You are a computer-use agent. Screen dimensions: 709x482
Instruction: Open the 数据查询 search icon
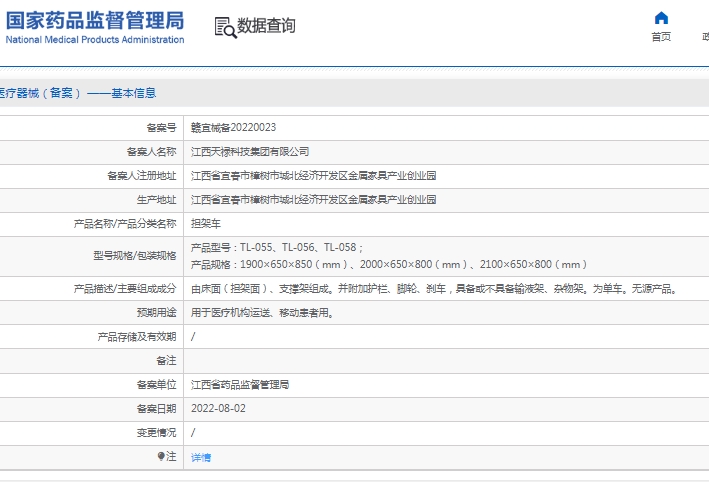pyautogui.click(x=226, y=27)
